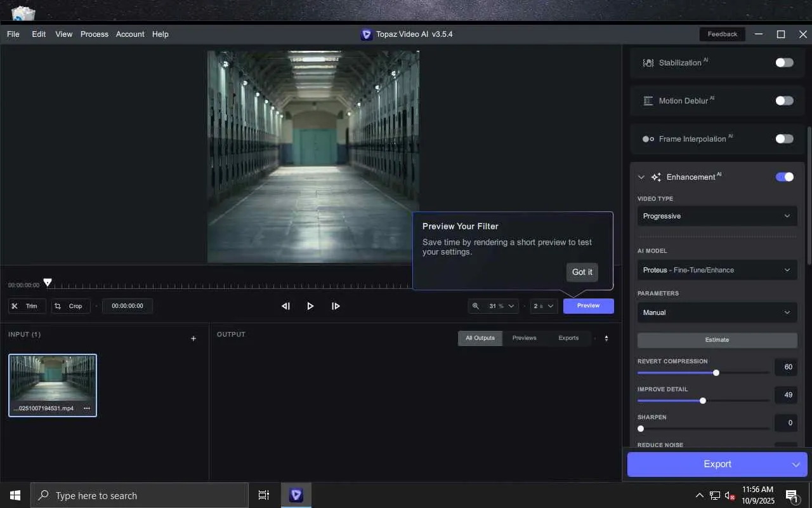Screen dimensions: 812x508
Task: Open the preview duration 2 s dropdown
Action: point(544,306)
